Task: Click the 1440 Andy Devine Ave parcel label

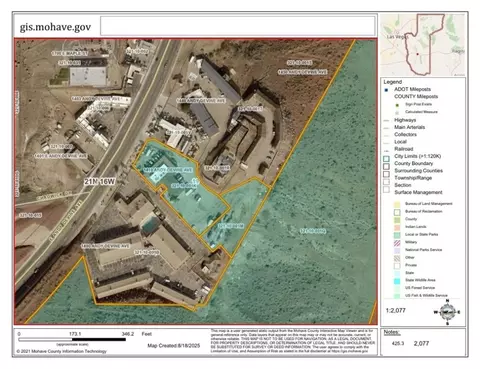Action: tap(201, 101)
